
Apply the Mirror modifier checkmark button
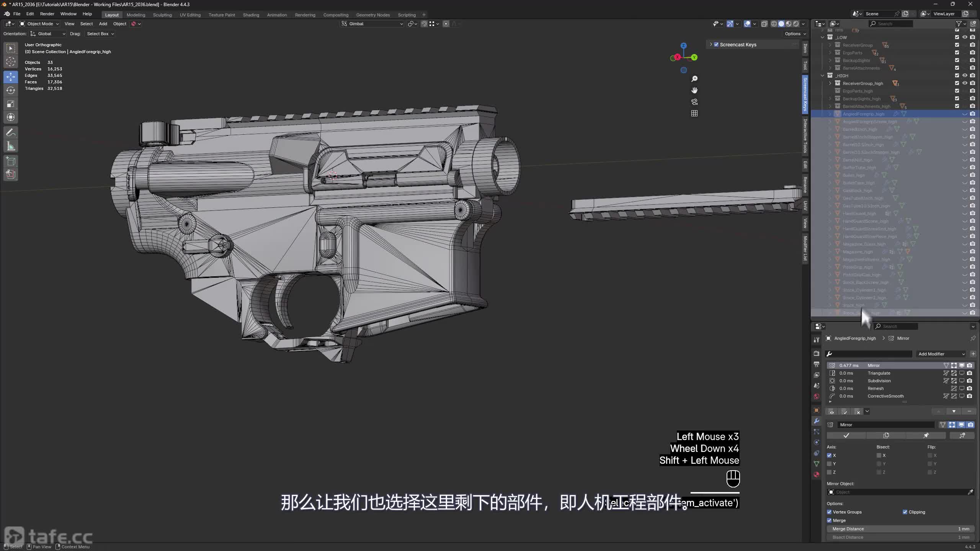(846, 435)
